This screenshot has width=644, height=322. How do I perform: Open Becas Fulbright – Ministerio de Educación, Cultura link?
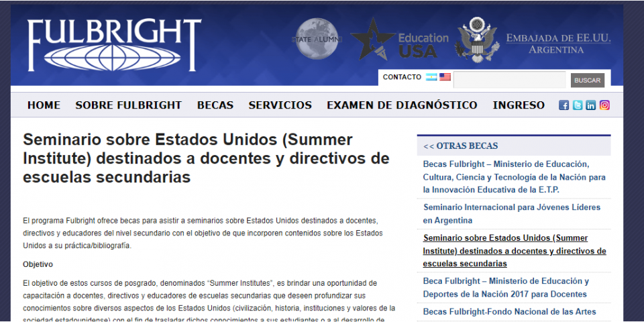click(515, 177)
